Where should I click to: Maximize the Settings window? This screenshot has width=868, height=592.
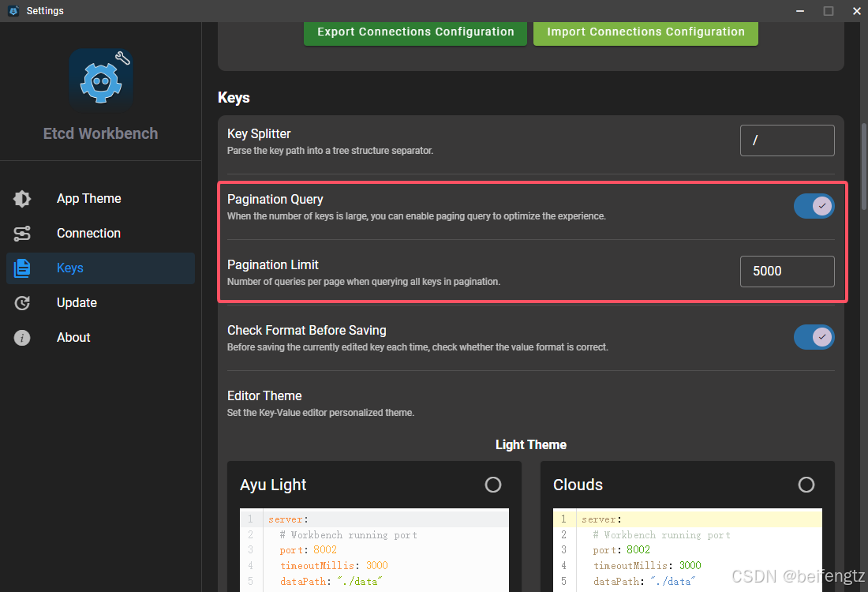pyautogui.click(x=828, y=11)
